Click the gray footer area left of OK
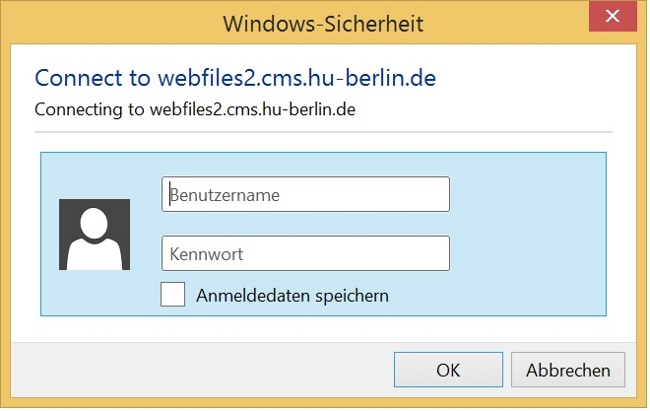This screenshot has height=411, width=650. point(200,369)
